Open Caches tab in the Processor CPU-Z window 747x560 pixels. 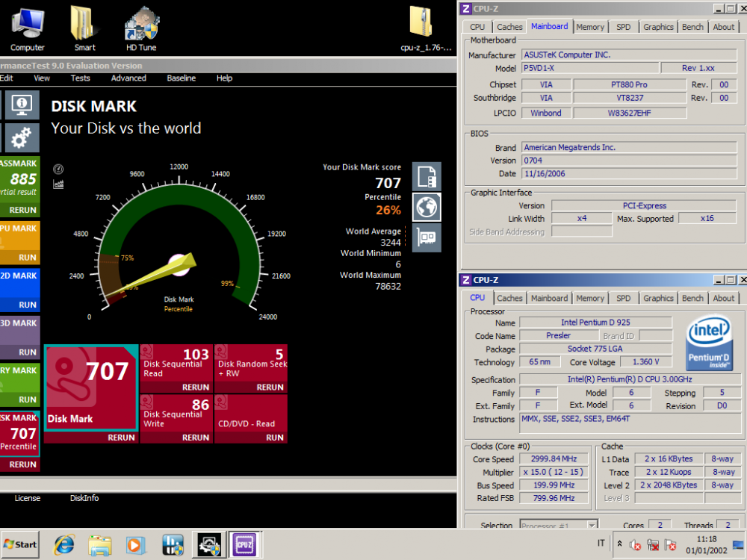pyautogui.click(x=509, y=298)
